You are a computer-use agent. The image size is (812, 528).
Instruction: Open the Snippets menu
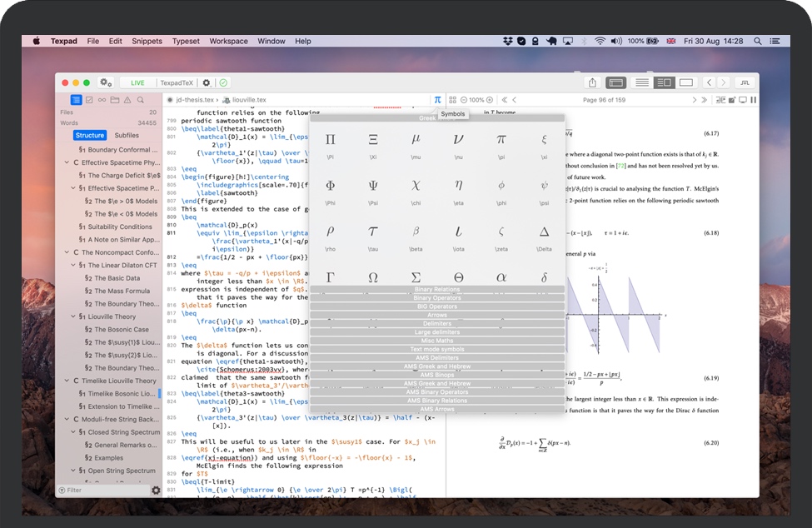tap(147, 41)
